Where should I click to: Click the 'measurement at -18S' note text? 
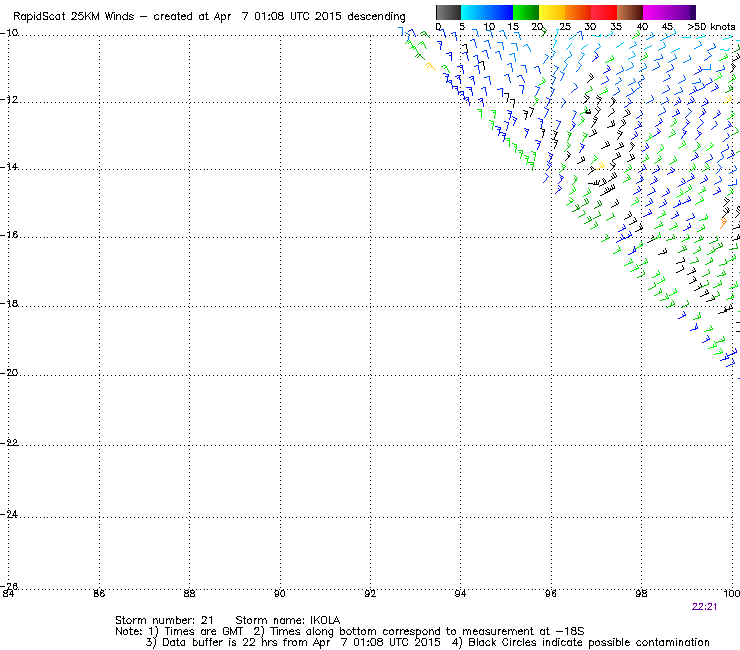[x=523, y=632]
